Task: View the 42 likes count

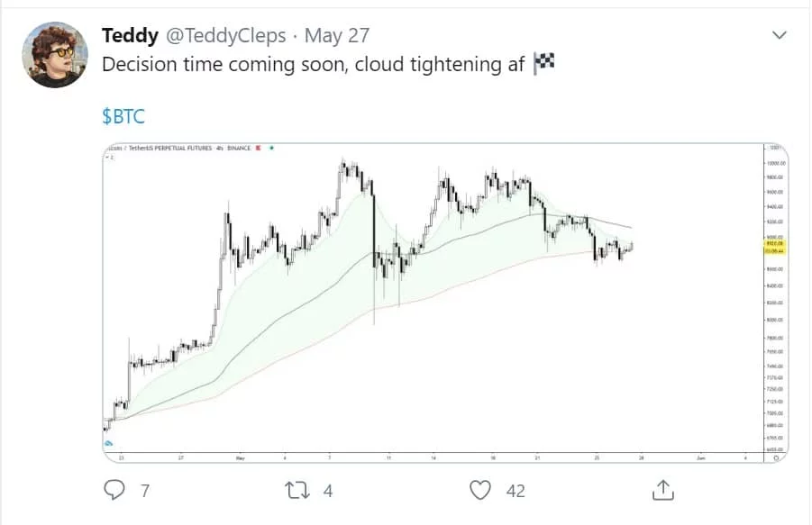Action: click(515, 491)
